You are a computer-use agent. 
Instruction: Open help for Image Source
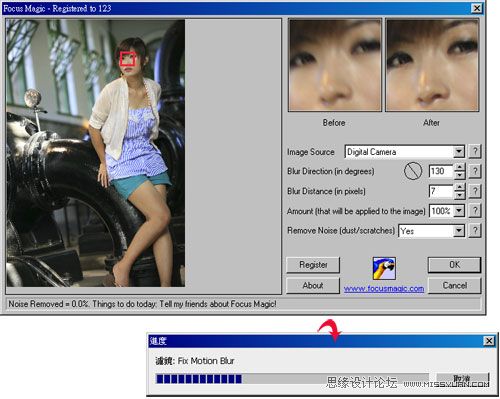coord(475,152)
